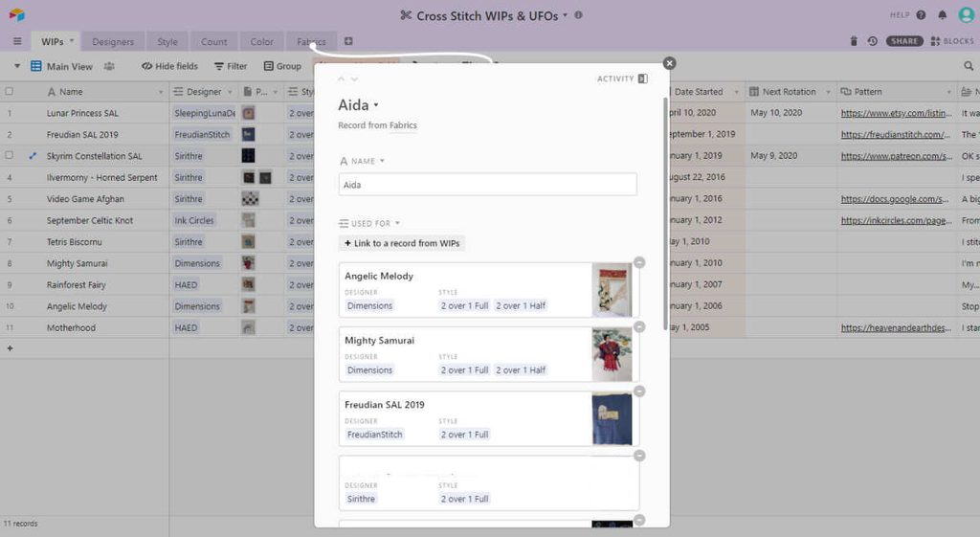Remove the Sirithre linked record card
The height and width of the screenshot is (537, 980).
pyautogui.click(x=639, y=456)
